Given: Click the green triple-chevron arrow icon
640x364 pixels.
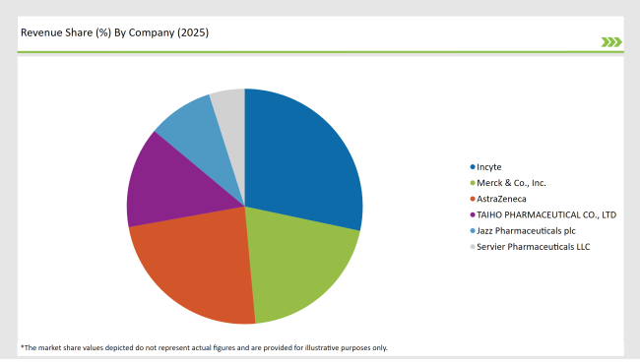Looking at the screenshot, I should click(x=611, y=42).
